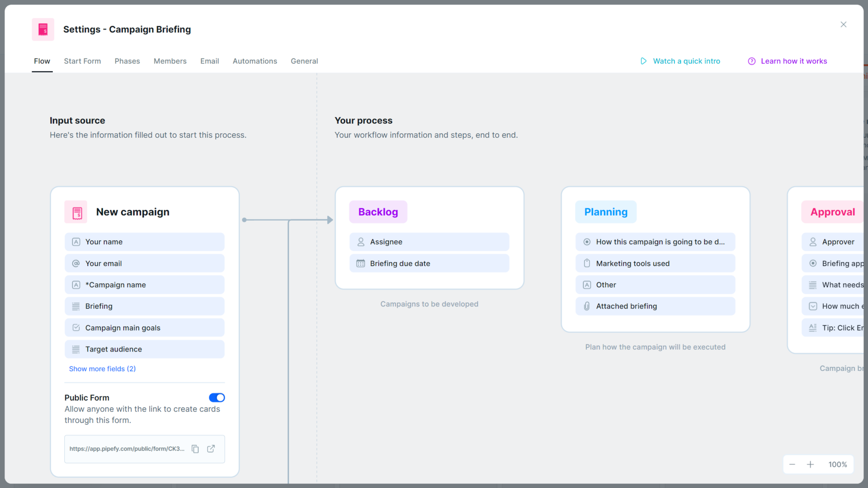Click the radio icon on How this campaign field
Image resolution: width=868 pixels, height=488 pixels.
pos(586,242)
